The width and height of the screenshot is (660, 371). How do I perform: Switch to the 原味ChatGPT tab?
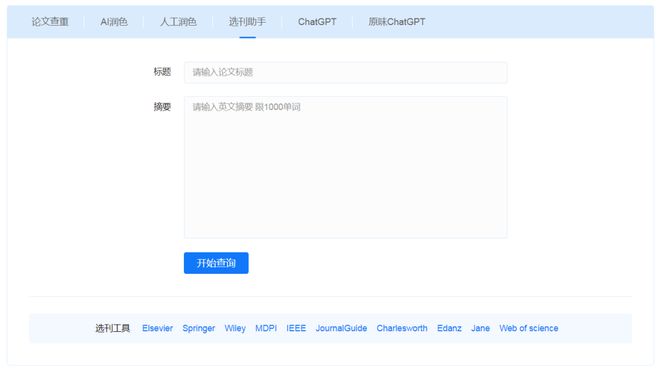click(397, 22)
